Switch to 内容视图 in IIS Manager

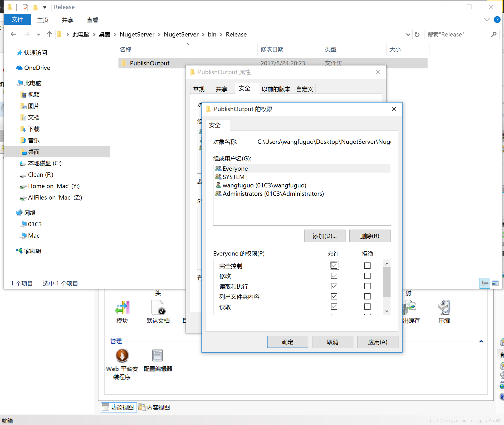(154, 407)
